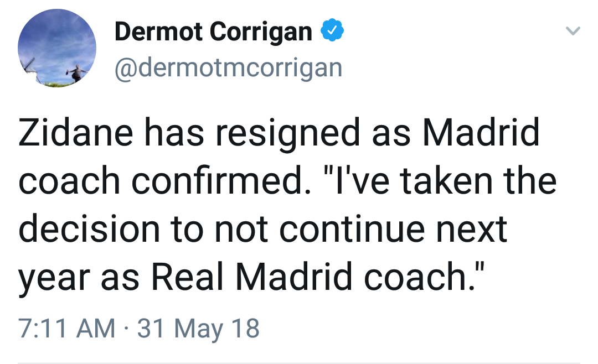The height and width of the screenshot is (364, 598).
Task: Visit the @dermotmcorrigan handle
Action: tap(228, 68)
